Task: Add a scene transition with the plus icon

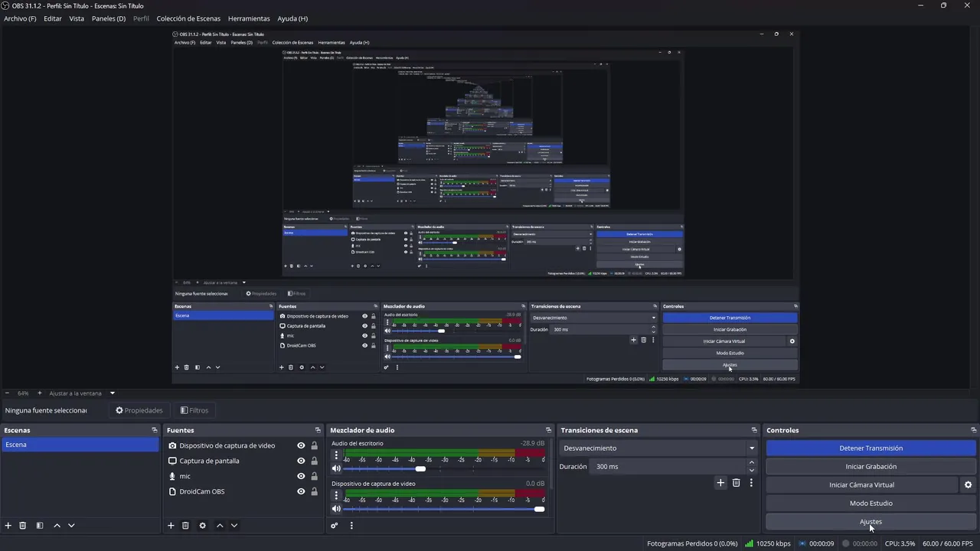Action: coord(720,483)
